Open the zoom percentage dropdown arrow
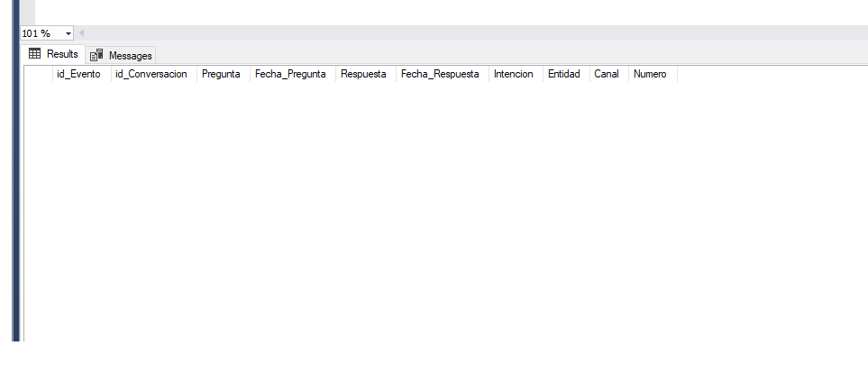Image resolution: width=868 pixels, height=391 pixels. point(69,33)
